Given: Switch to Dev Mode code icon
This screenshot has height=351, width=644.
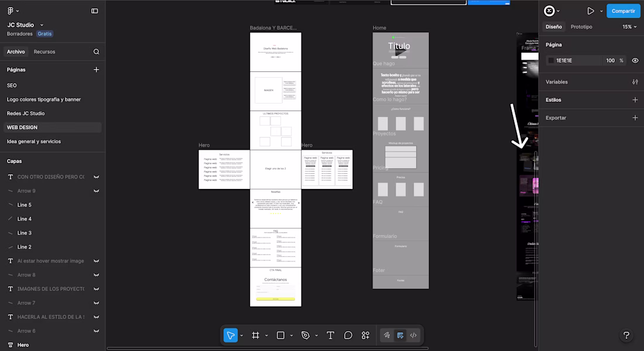Looking at the screenshot, I should pos(413,335).
